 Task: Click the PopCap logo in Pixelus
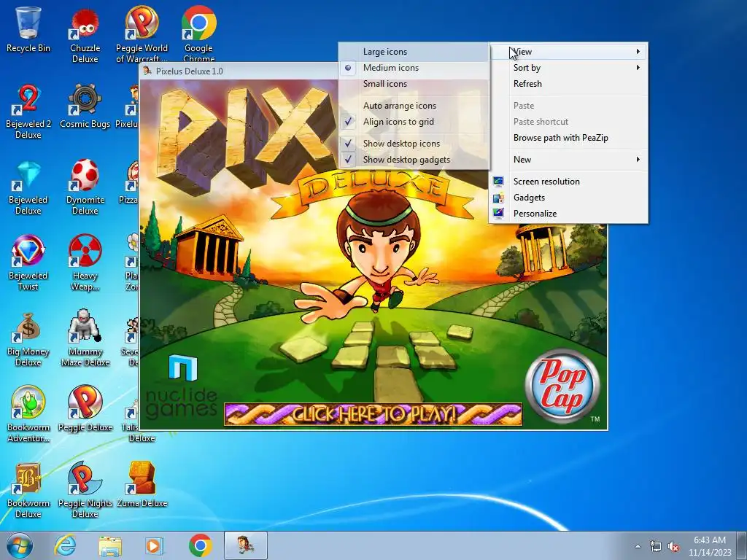tap(562, 386)
